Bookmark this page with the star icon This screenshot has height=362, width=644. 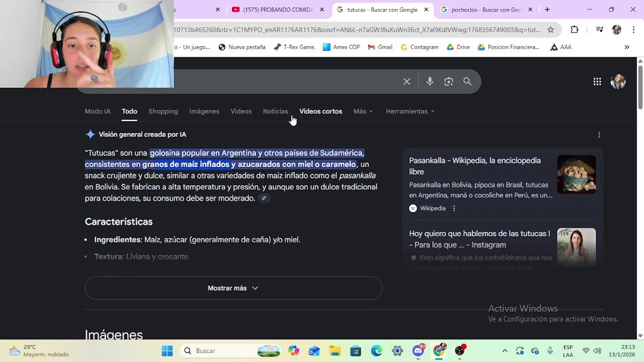[x=551, y=30]
